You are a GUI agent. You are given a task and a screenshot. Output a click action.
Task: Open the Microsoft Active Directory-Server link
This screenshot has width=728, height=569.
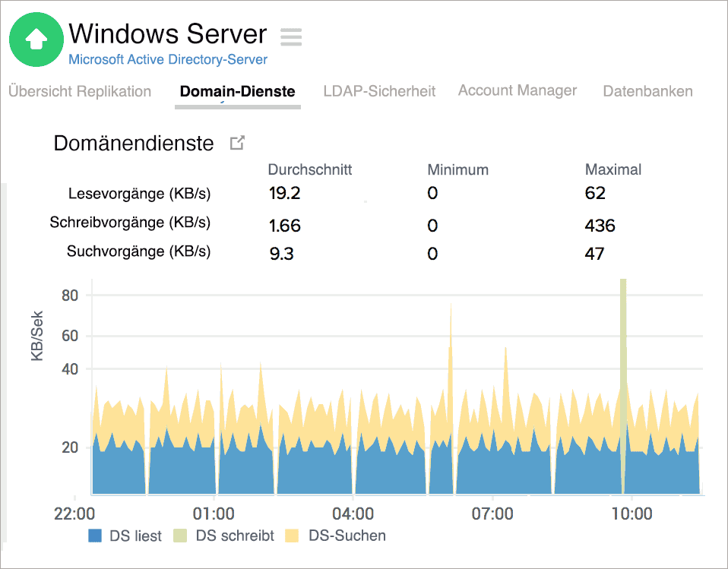tap(167, 58)
